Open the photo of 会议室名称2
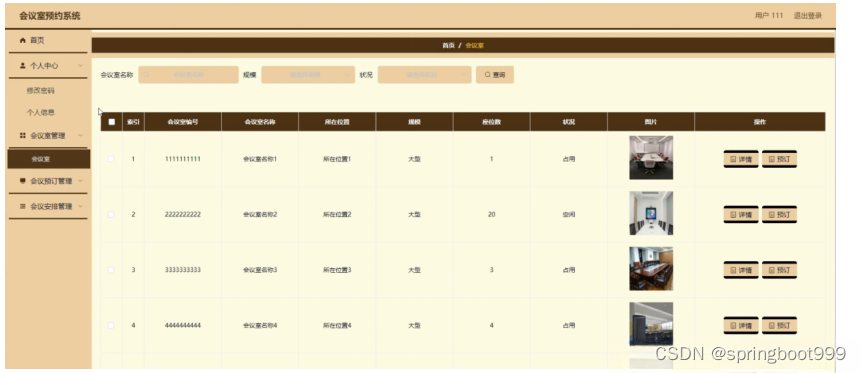This screenshot has width=861, height=373. point(651,213)
